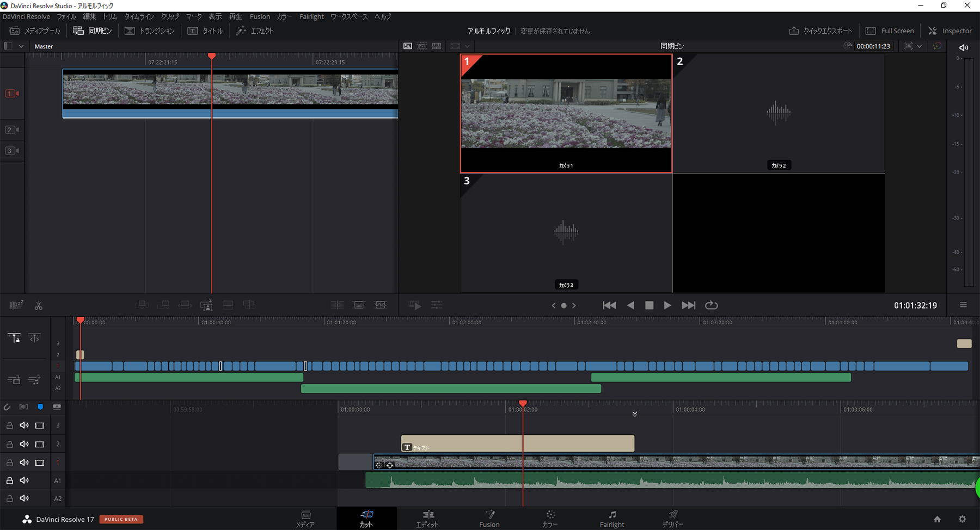Viewport: 980px width, 530px height.
Task: Open project settings gear icon
Action: tap(962, 519)
